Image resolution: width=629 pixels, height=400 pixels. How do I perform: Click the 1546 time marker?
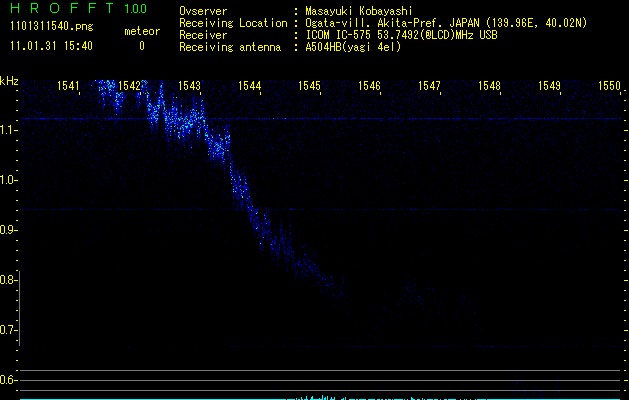pos(369,85)
